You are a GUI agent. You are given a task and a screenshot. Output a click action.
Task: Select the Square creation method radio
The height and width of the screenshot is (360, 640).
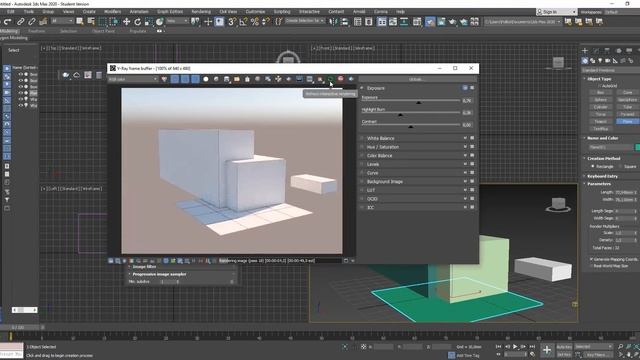tap(620, 166)
